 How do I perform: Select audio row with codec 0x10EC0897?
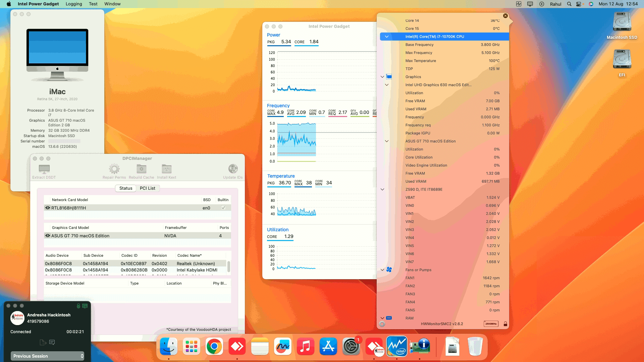pos(135,263)
